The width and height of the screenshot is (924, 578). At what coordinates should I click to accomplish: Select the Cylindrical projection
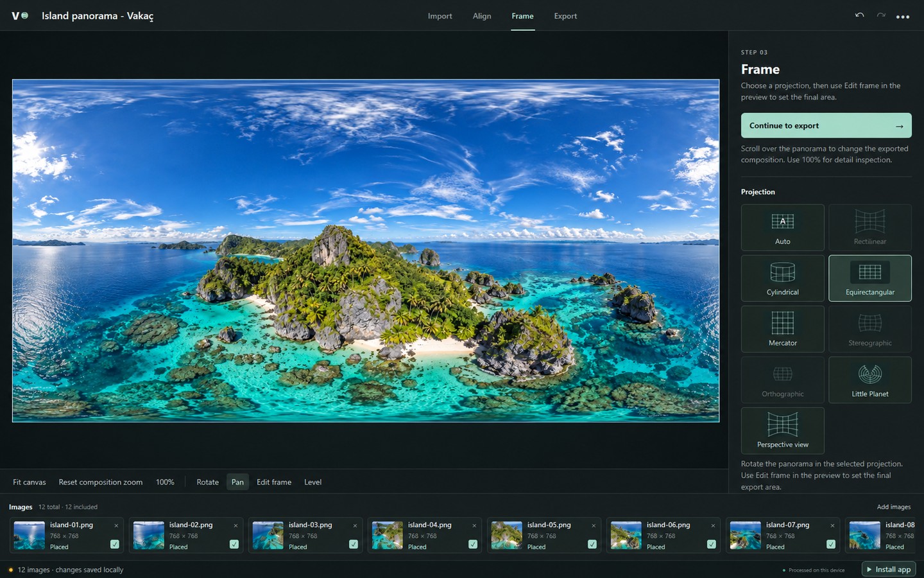pyautogui.click(x=782, y=278)
